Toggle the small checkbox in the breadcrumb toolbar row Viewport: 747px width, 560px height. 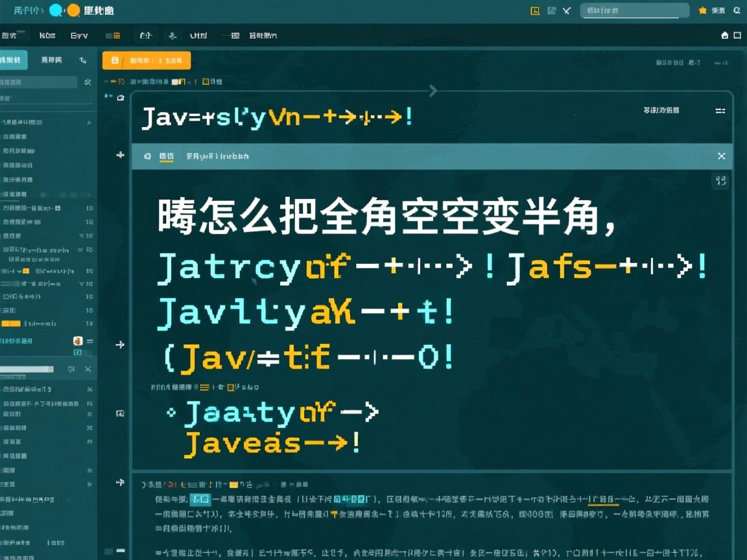205,82
